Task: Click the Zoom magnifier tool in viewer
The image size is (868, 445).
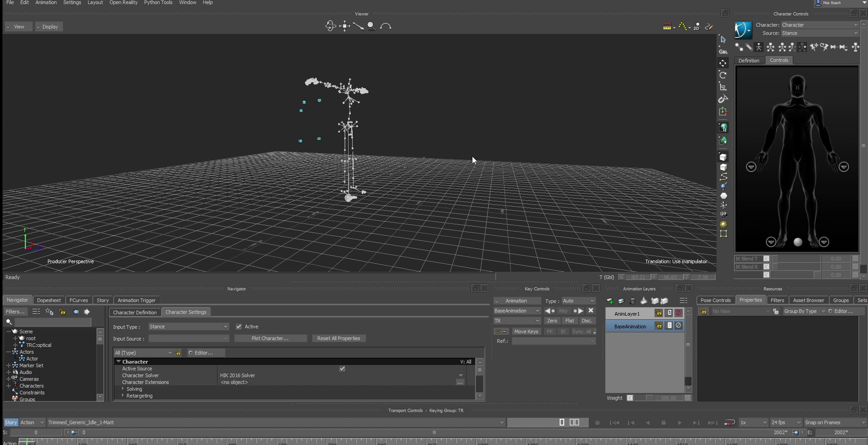Action: tap(372, 26)
